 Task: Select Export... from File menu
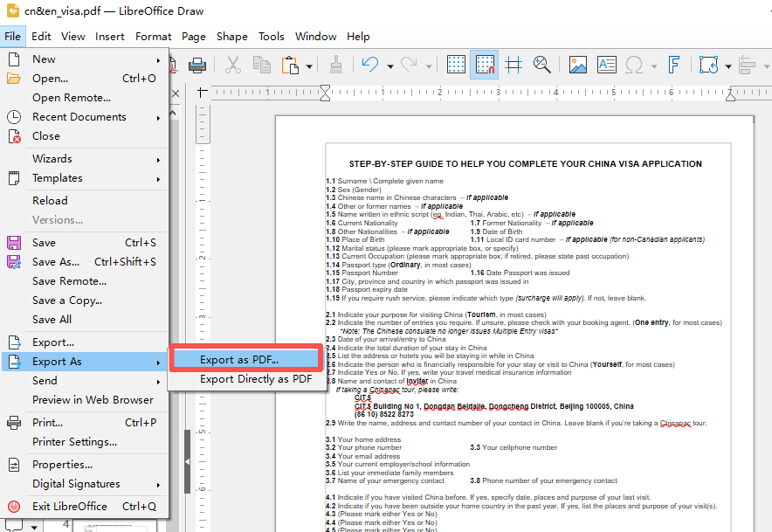coord(85,342)
